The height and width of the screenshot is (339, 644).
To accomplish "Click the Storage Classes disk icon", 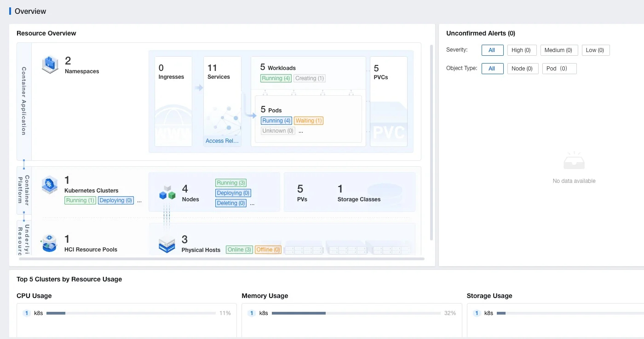I will click(x=385, y=192).
